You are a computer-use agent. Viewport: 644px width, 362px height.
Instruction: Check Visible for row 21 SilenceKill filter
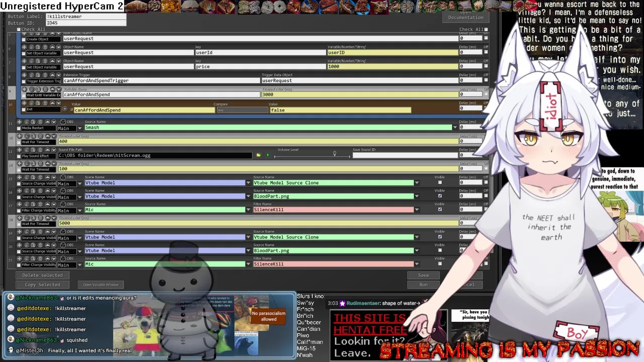point(440,264)
